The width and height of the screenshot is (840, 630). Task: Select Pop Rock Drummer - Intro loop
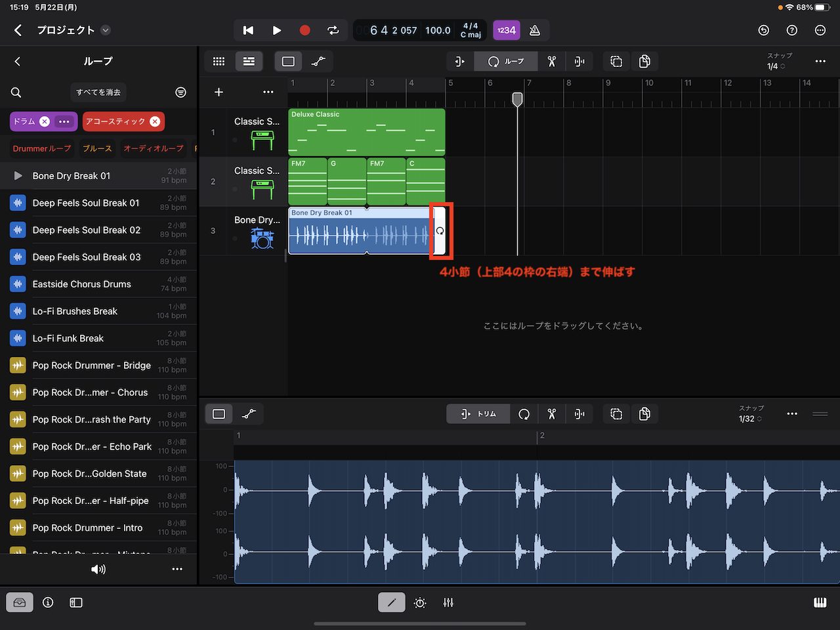tap(98, 528)
